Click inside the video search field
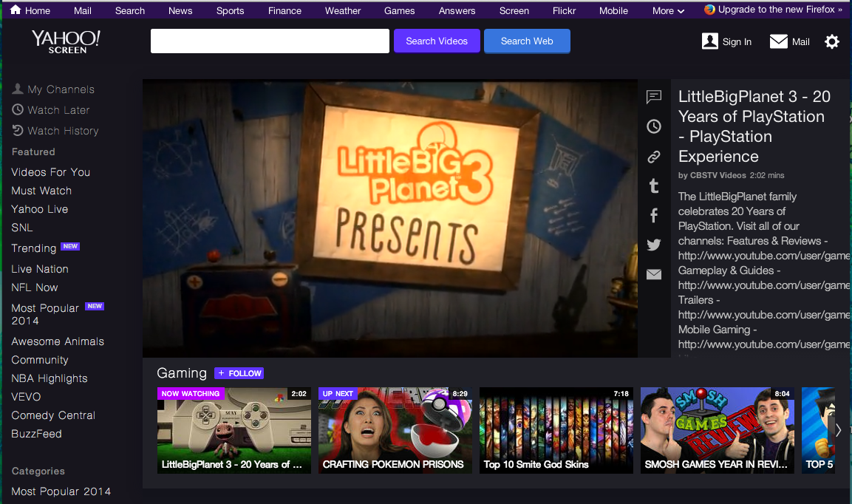 (270, 41)
